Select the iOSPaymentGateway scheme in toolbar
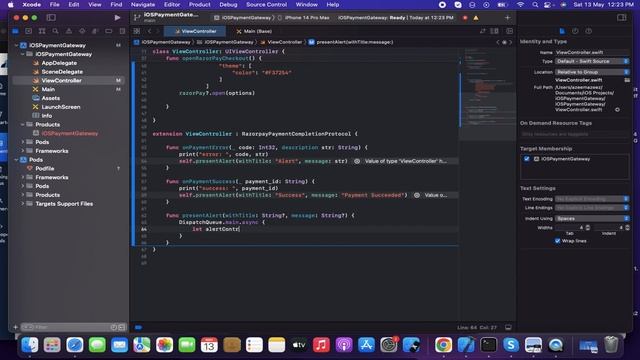This screenshot has width=640, height=360. pos(243,18)
